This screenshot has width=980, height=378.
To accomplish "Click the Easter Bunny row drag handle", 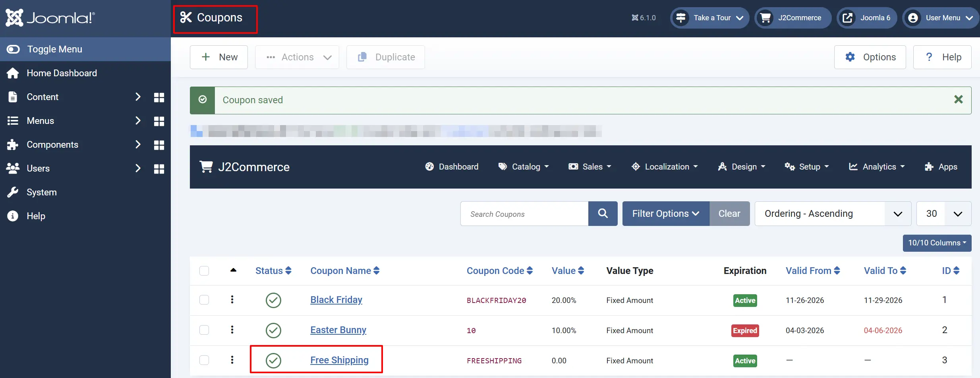I will pos(232,330).
